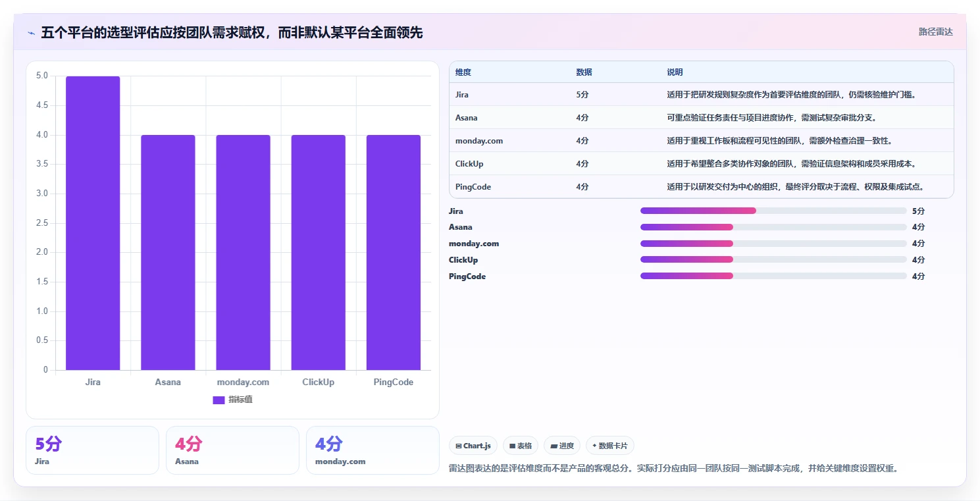Click the description starting 适用于把研发规则复杂度
The image size is (980, 501).
click(x=792, y=95)
